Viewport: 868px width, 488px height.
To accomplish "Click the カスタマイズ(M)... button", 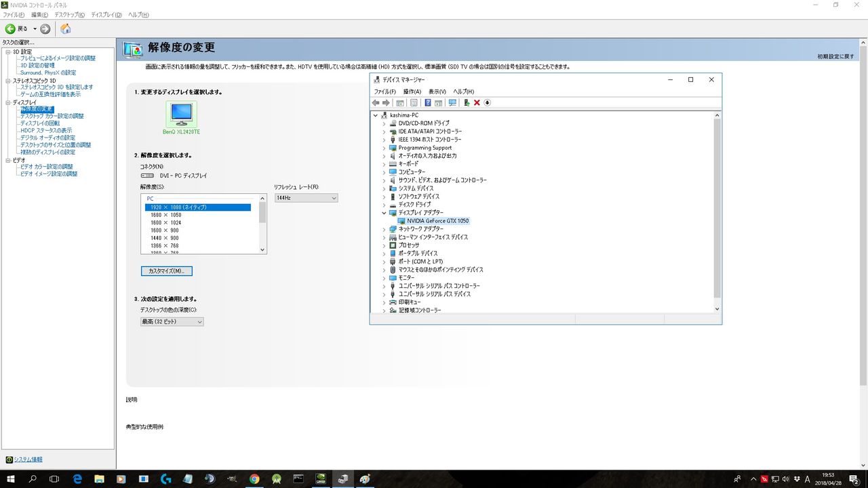I will pyautogui.click(x=167, y=271).
